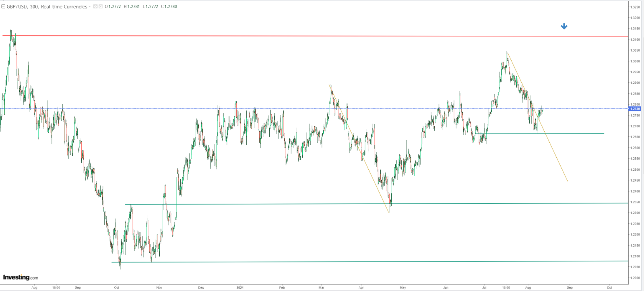Viewport: 644px width, 291px height.
Task: Click the 1.2000 price axis label
Action: pos(636,278)
